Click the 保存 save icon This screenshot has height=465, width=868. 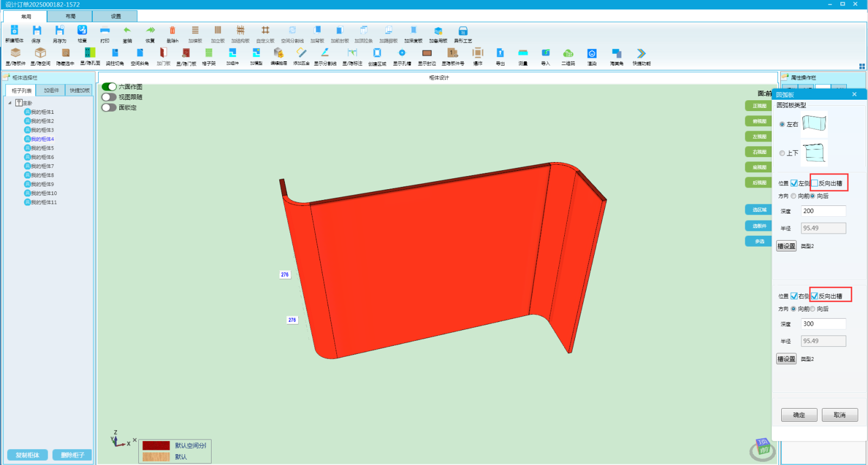[x=36, y=30]
